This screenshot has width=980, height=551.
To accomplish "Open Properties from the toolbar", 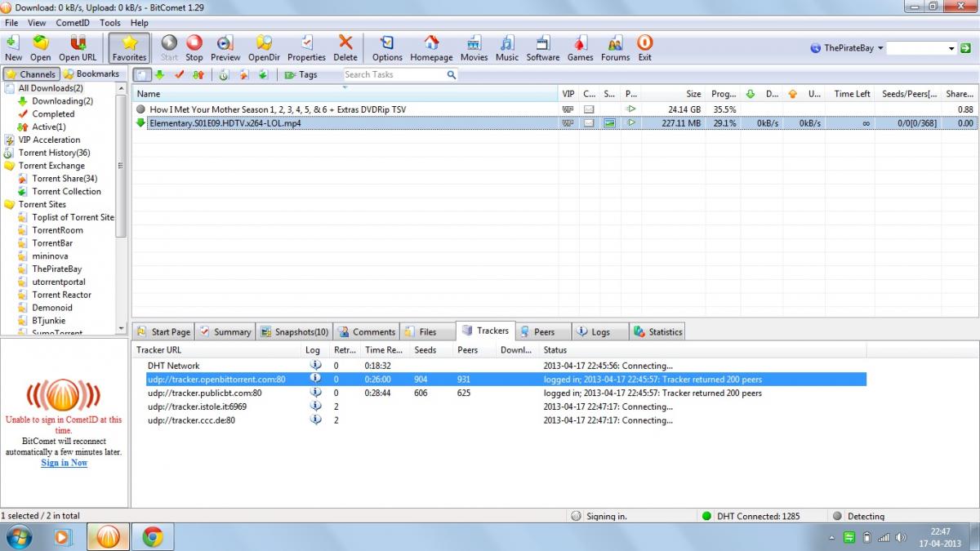I will (x=306, y=47).
